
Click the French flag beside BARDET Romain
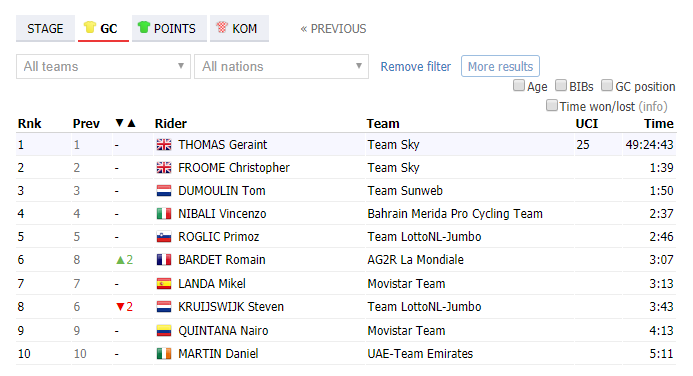[164, 260]
